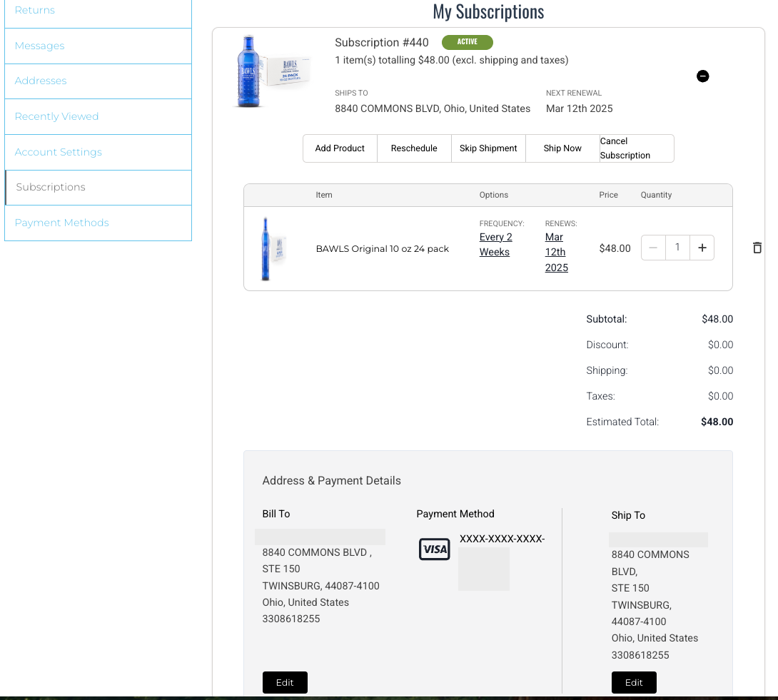Skip Shipment for this subscription
The image size is (778, 700).
coord(488,148)
